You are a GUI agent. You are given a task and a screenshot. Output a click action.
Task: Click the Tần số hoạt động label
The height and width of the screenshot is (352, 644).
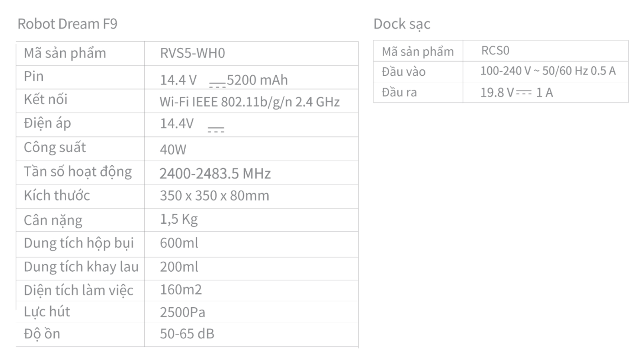[x=78, y=172]
